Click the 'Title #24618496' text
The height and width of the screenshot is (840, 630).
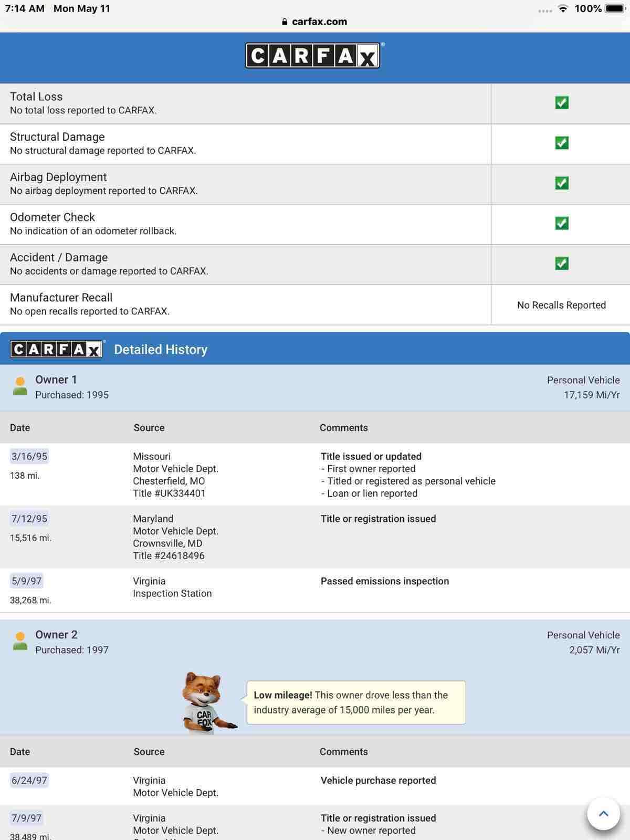pos(169,555)
